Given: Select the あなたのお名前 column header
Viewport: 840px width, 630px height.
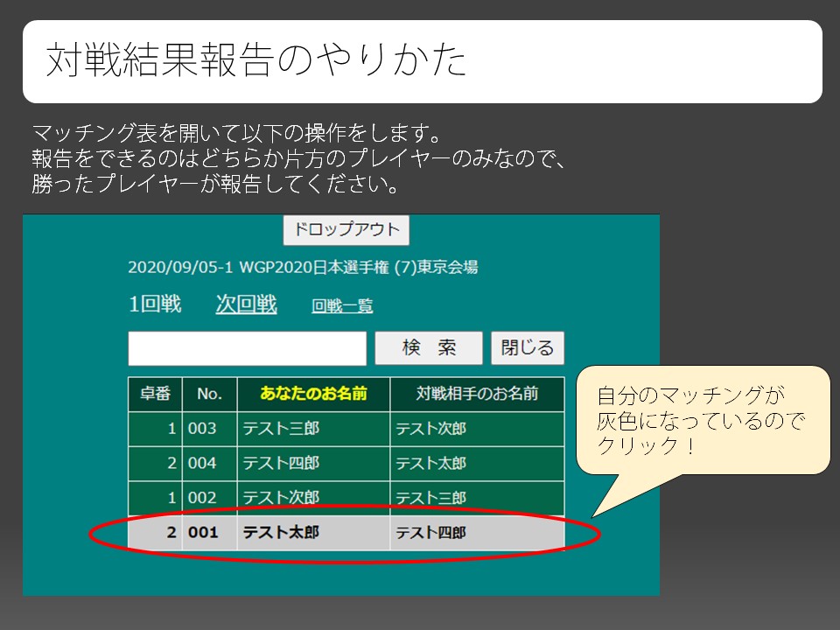Looking at the screenshot, I should coord(313,394).
